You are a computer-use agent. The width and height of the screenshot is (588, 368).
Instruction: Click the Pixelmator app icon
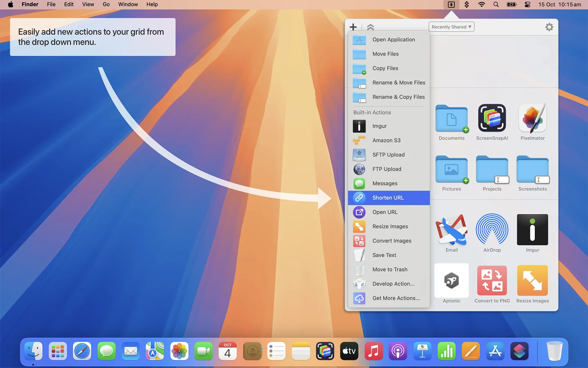click(532, 118)
